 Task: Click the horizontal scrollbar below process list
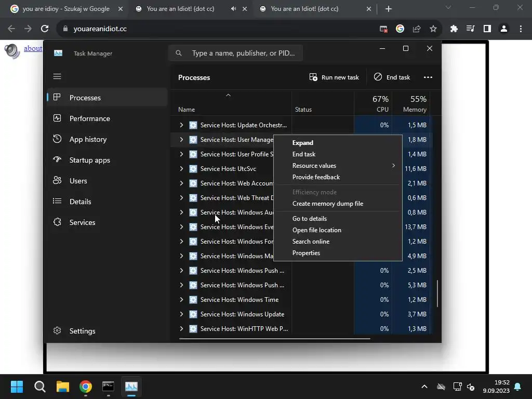(x=274, y=338)
